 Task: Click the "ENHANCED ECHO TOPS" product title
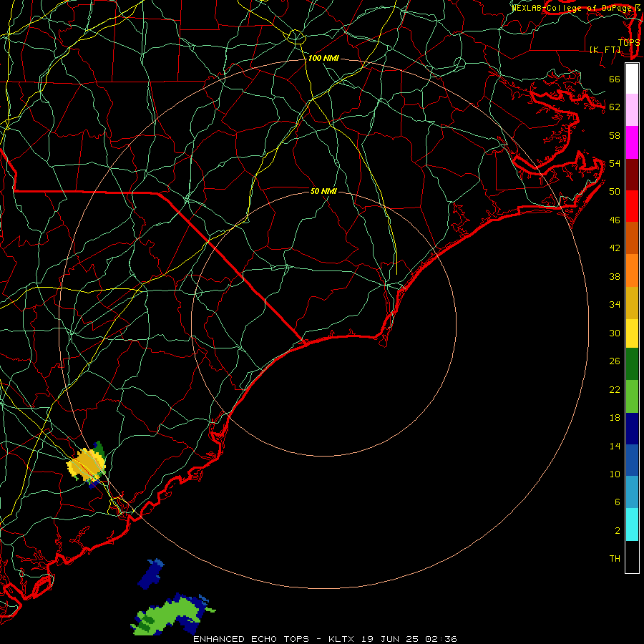point(251,639)
